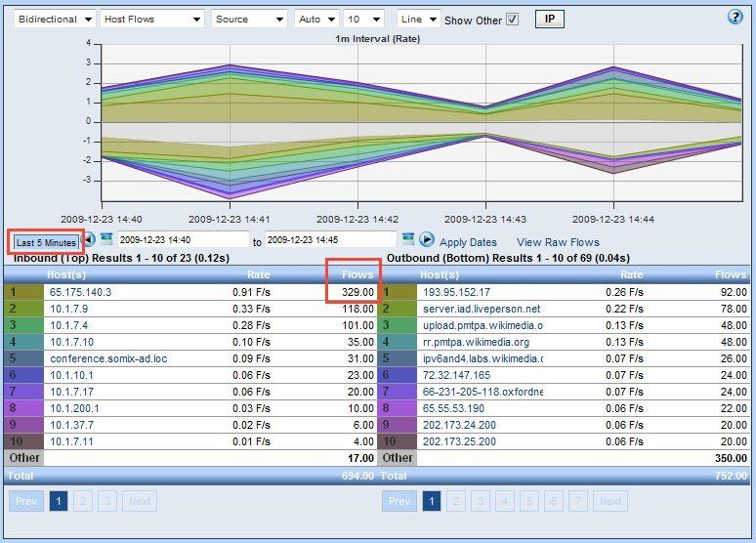Click the chart title 1m Interval (Rate)

pos(378,39)
